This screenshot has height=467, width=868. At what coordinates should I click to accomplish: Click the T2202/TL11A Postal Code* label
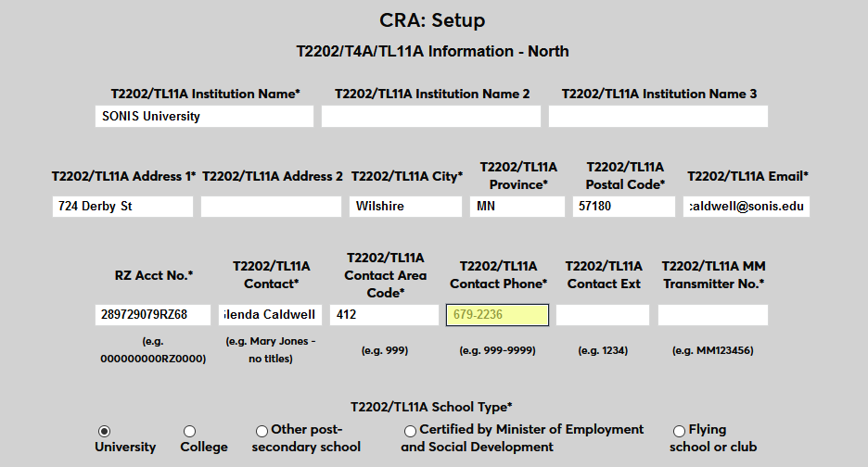click(626, 176)
